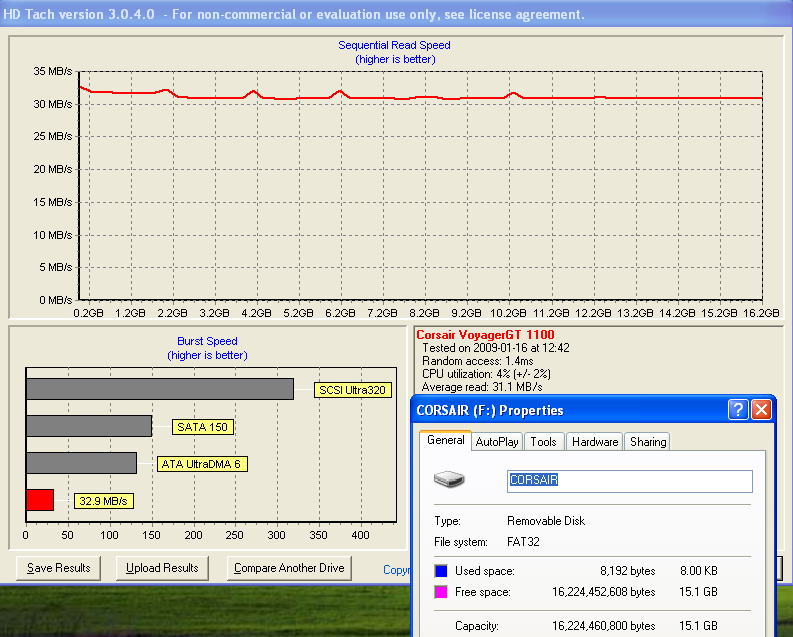Click the red 32.9 MB/s burst bar

pos(40,500)
